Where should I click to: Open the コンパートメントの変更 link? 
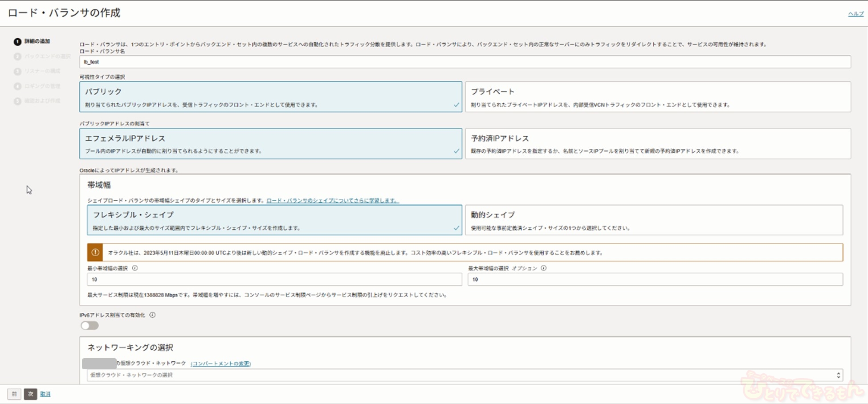pos(220,364)
